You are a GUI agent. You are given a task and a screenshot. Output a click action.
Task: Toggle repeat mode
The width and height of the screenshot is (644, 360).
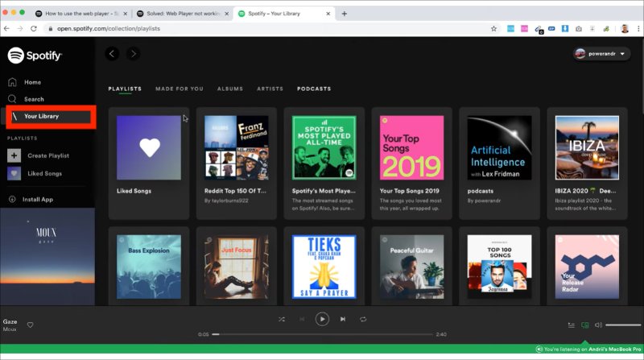pos(363,319)
